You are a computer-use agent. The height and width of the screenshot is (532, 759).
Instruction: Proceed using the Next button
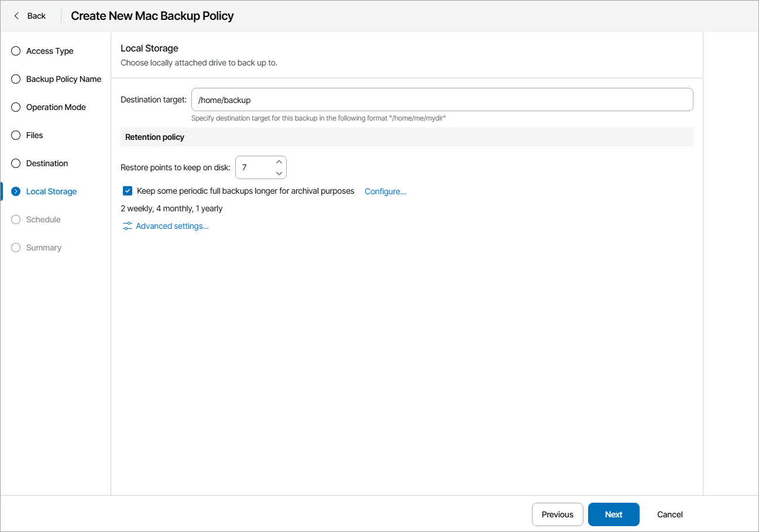[613, 514]
